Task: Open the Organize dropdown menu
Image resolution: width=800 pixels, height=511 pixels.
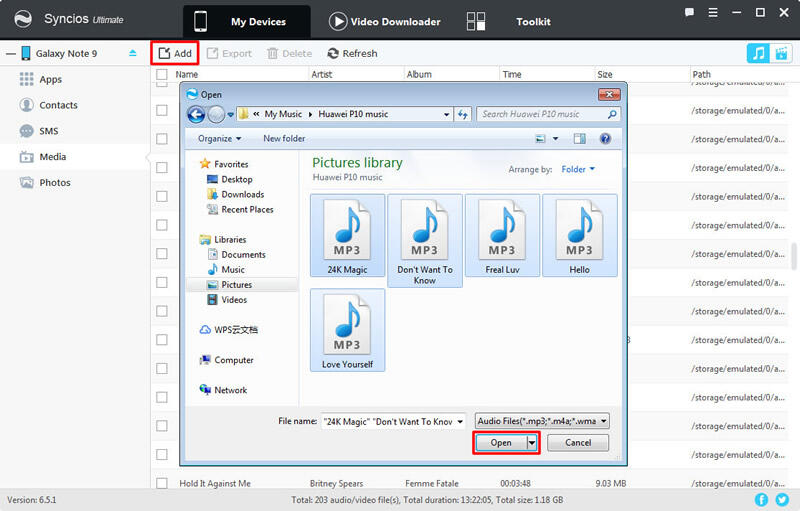Action: click(220, 139)
